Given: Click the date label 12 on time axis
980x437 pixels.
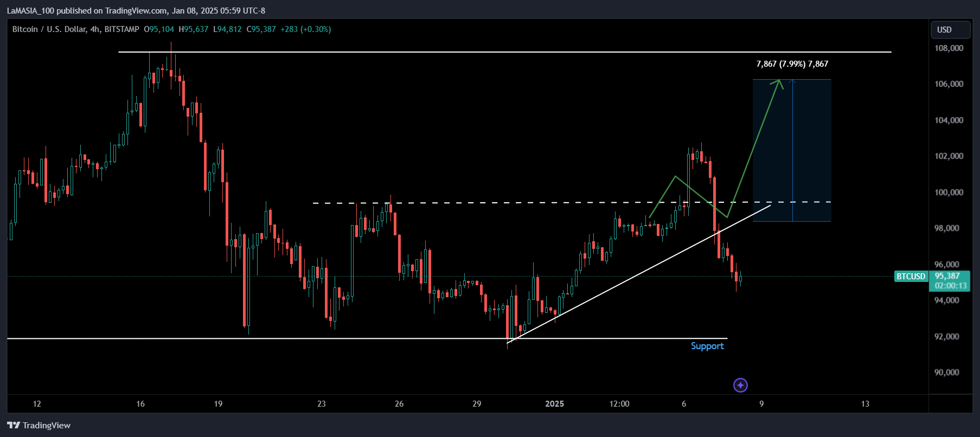Looking at the screenshot, I should pyautogui.click(x=37, y=404).
